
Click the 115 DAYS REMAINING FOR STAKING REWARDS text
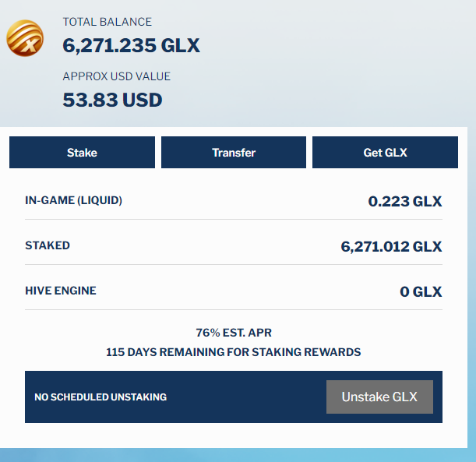click(233, 352)
